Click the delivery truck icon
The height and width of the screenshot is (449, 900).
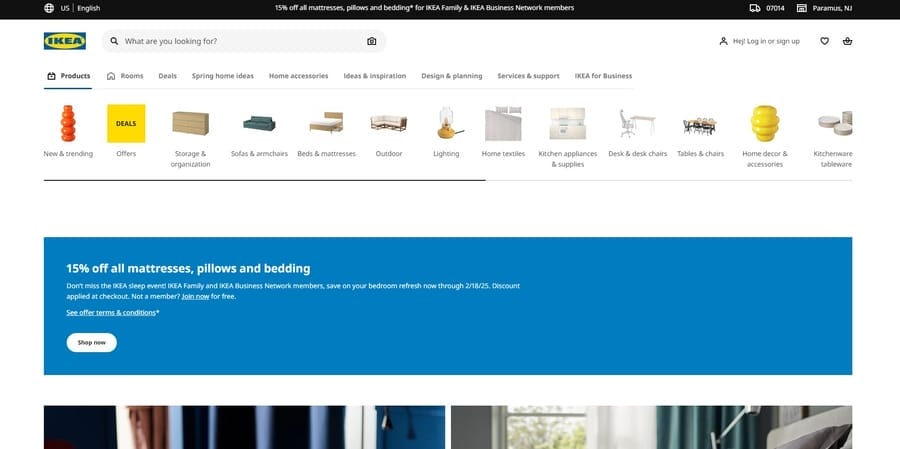click(x=755, y=8)
